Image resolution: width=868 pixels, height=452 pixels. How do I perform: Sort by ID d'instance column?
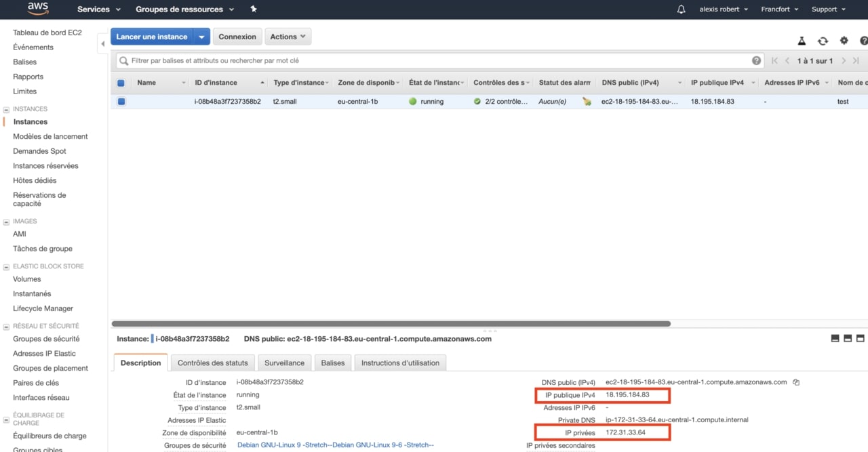click(x=216, y=83)
